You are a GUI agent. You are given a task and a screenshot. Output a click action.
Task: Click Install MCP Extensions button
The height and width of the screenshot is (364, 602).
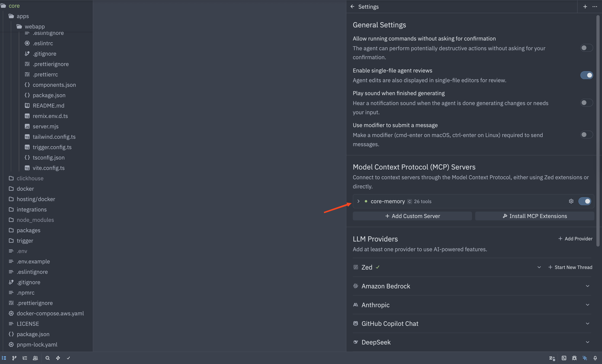pyautogui.click(x=535, y=216)
